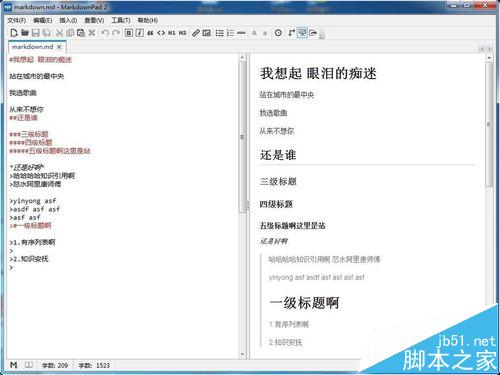The width and height of the screenshot is (500, 375).
Task: Paste using the clipboard toolbar icon
Action: 81,33
